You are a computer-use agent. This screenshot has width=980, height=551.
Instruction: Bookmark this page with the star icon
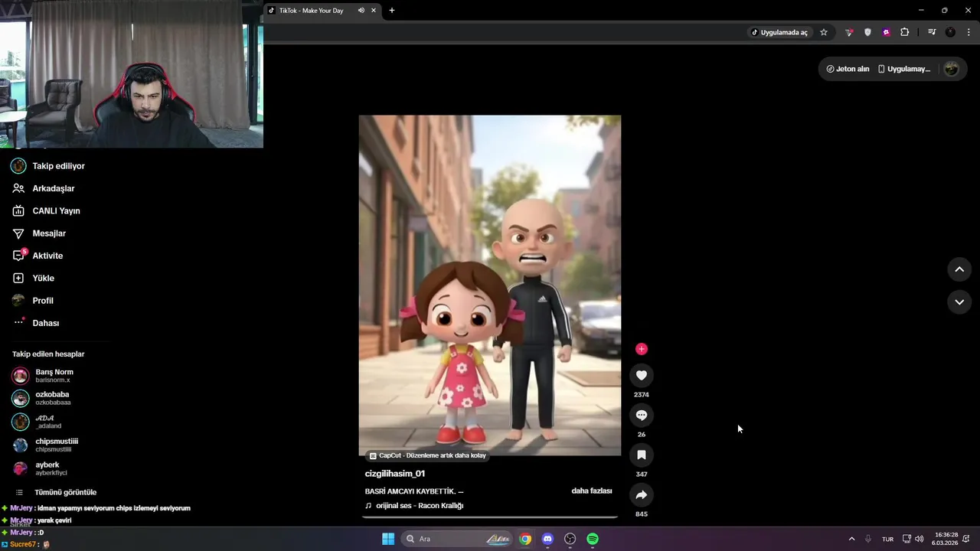point(824,32)
